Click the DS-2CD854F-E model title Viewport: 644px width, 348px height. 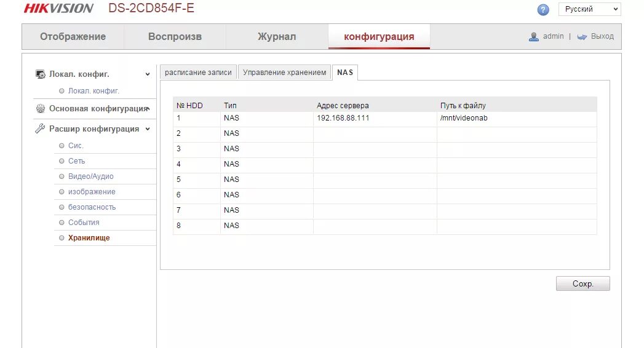[x=151, y=8]
